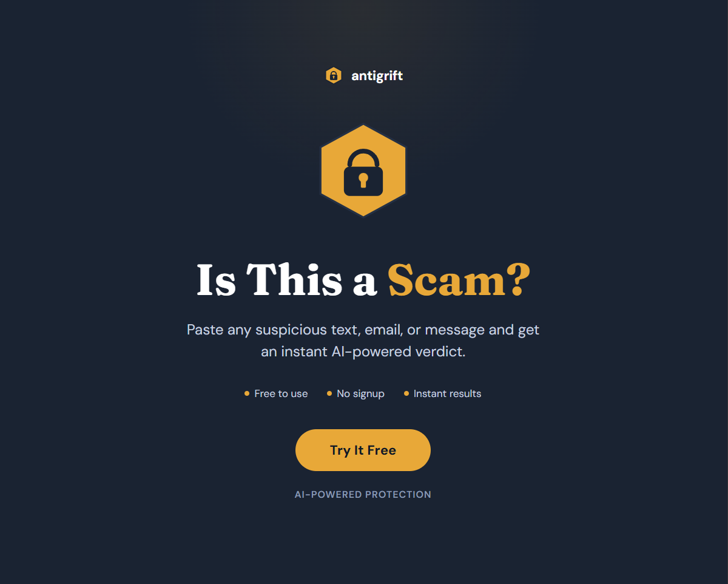Screen dimensions: 728x584
Task: Click the small antigrift hexagon logo icon
Action: click(333, 76)
